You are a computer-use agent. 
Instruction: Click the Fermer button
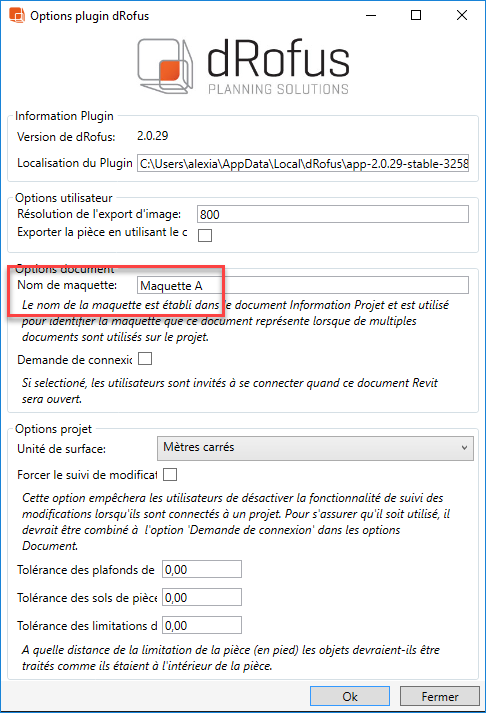[x=440, y=697]
